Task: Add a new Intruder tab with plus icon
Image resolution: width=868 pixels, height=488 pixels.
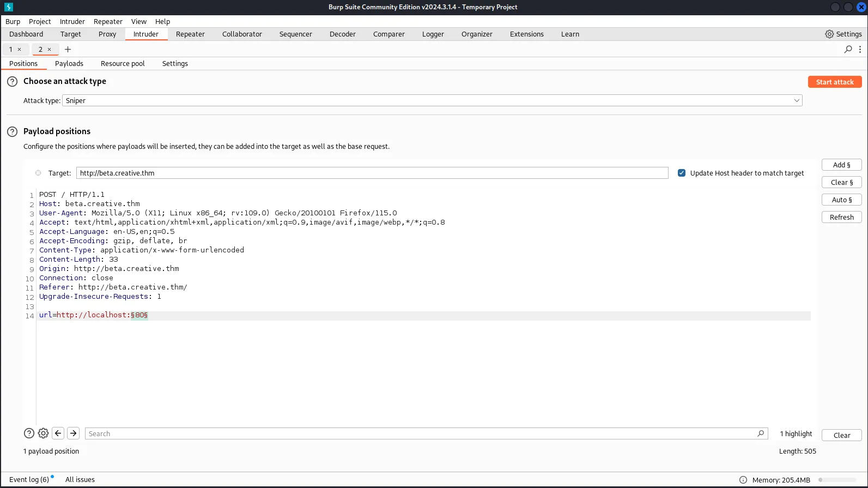Action: [x=68, y=50]
